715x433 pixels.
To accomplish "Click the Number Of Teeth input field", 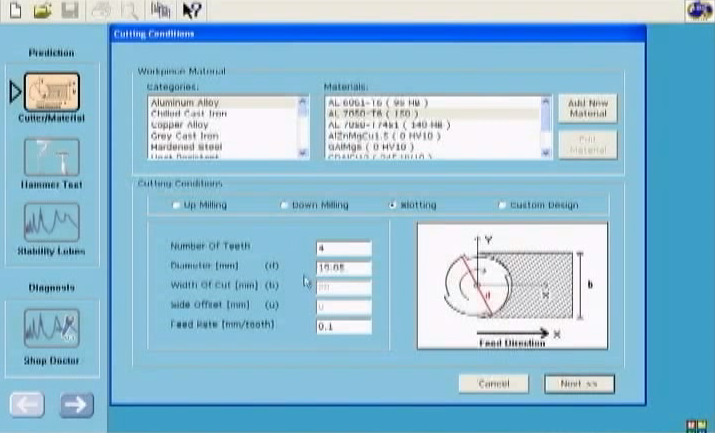I will click(x=344, y=248).
